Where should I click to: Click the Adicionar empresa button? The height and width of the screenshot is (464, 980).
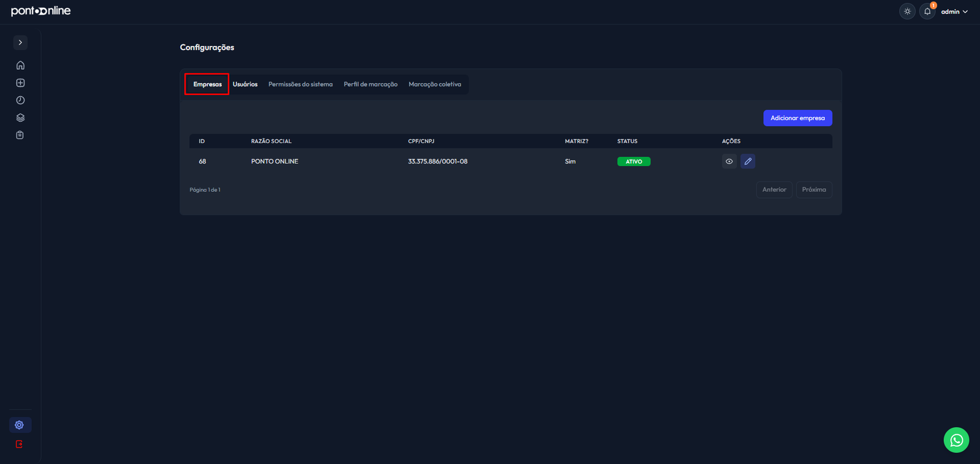(x=797, y=118)
